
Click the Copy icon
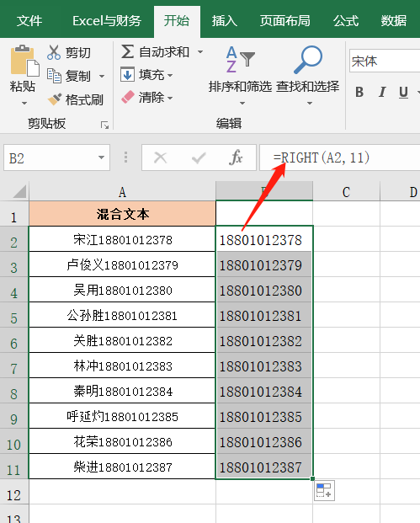click(x=54, y=76)
